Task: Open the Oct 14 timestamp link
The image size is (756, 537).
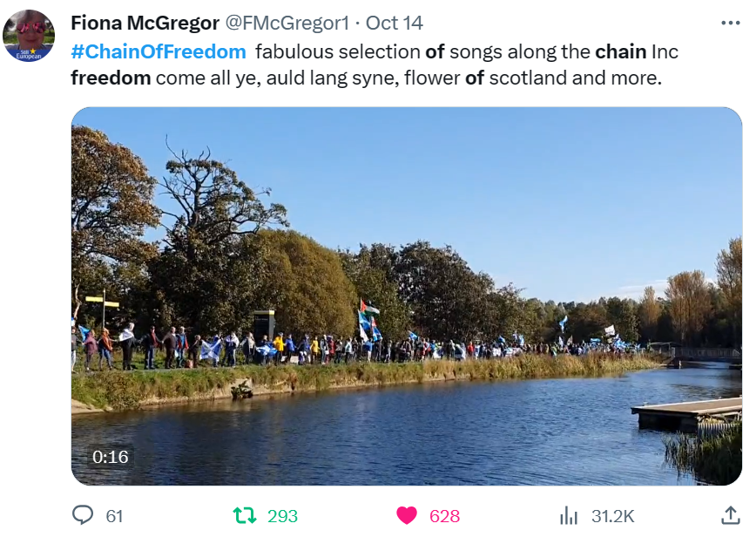Action: 394,23
